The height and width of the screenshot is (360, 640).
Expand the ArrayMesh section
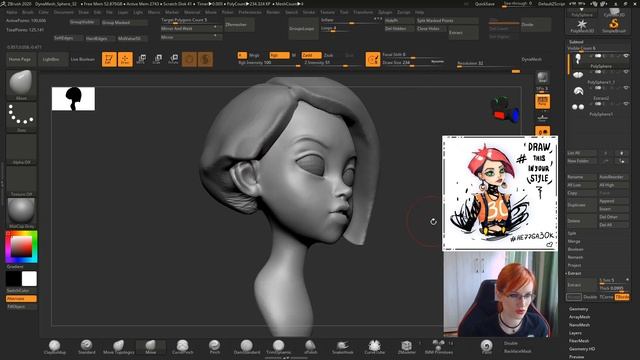tap(579, 317)
